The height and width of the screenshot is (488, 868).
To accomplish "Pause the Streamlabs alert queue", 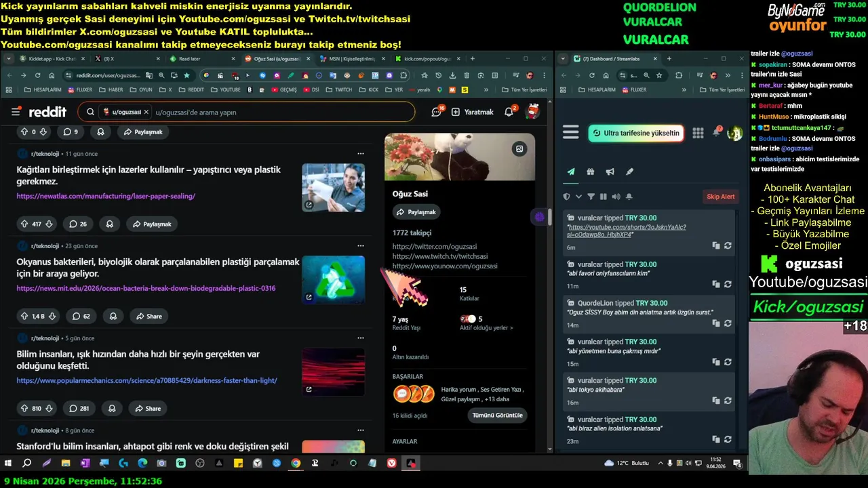I will (x=603, y=197).
